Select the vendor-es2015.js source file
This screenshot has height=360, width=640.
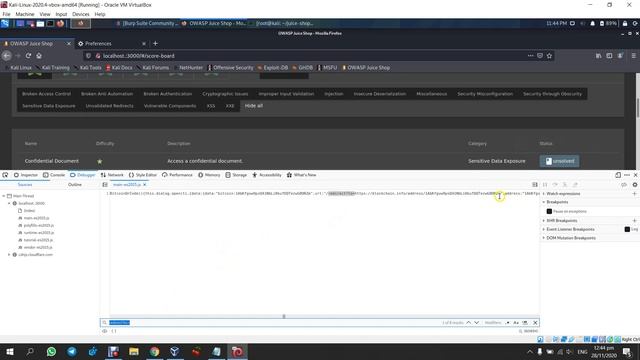tap(38, 247)
